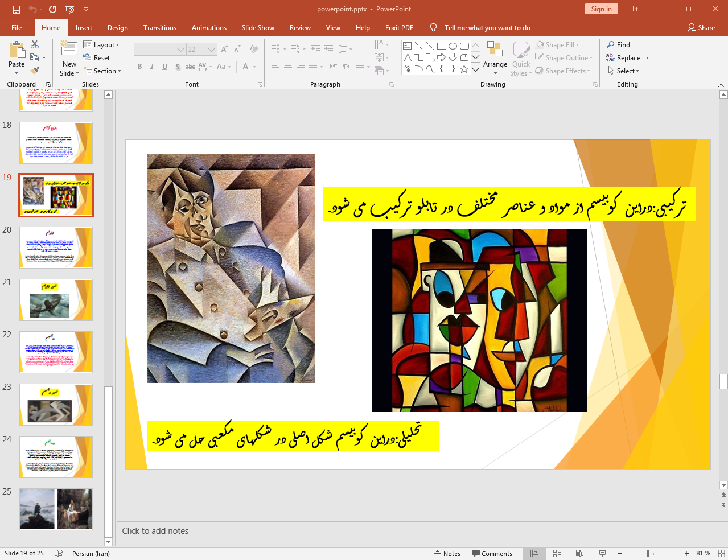The image size is (728, 560).
Task: Fit slide to current window
Action: (721, 554)
